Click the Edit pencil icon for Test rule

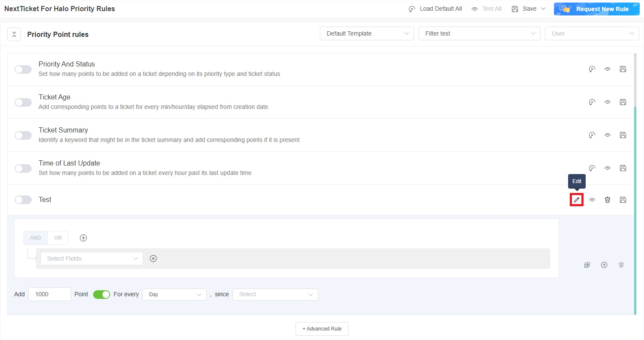click(x=577, y=200)
